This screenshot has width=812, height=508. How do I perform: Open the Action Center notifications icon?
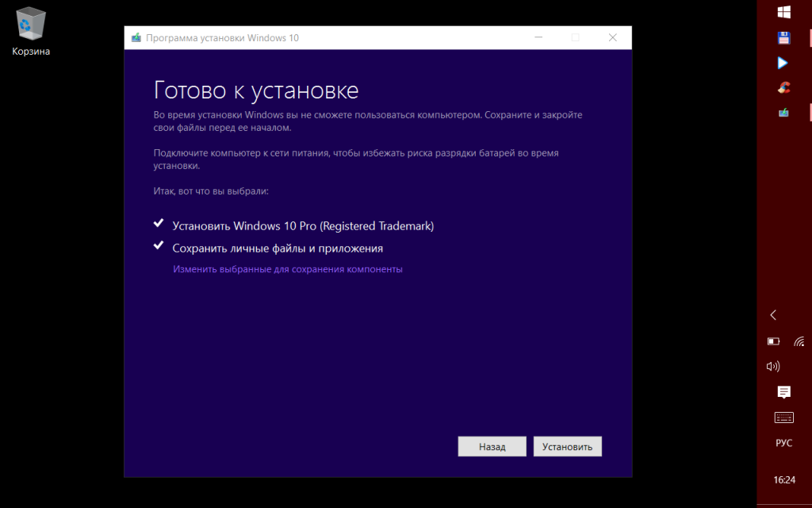(x=784, y=392)
